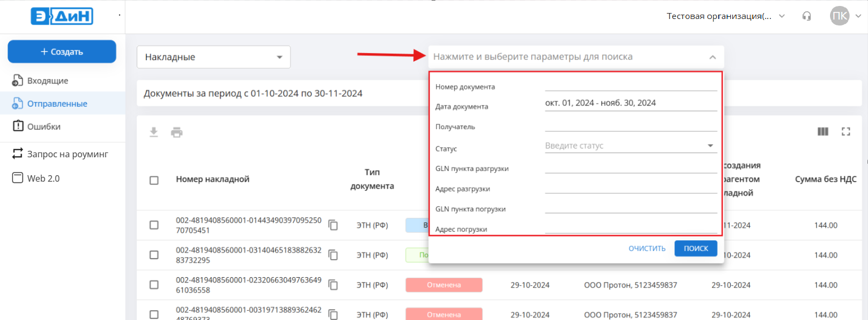Open the column layout icon
This screenshot has width=868, height=320.
[x=823, y=131]
